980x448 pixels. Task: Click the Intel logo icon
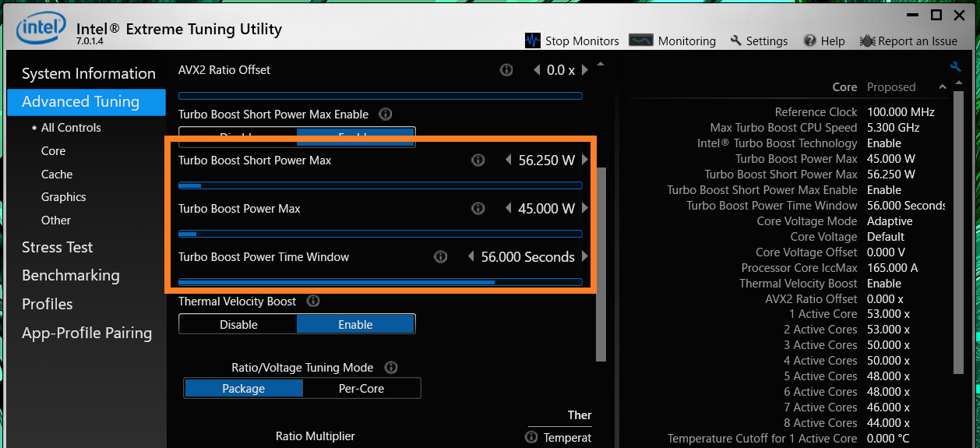[x=41, y=29]
